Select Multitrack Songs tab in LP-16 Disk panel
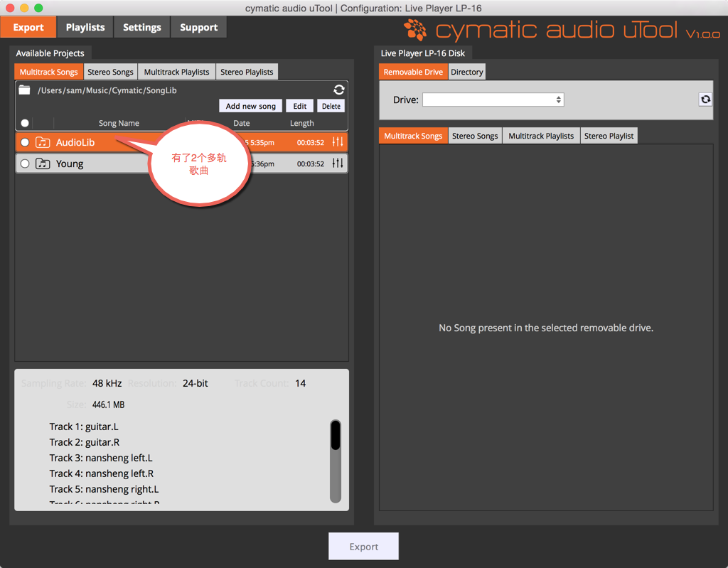The image size is (728, 568). coord(413,136)
